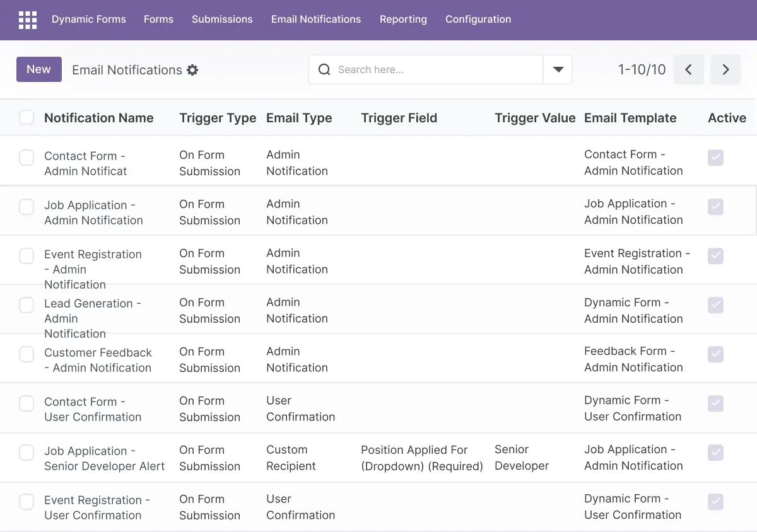Viewport: 757px width, 532px height.
Task: Open Job Application - Senior Developer Alert record
Action: pos(105,459)
